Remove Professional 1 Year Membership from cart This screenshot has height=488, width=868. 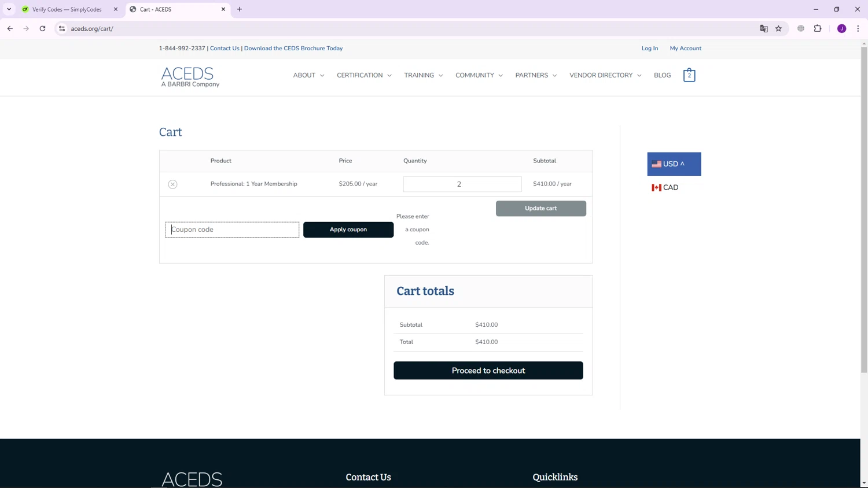coord(172,184)
